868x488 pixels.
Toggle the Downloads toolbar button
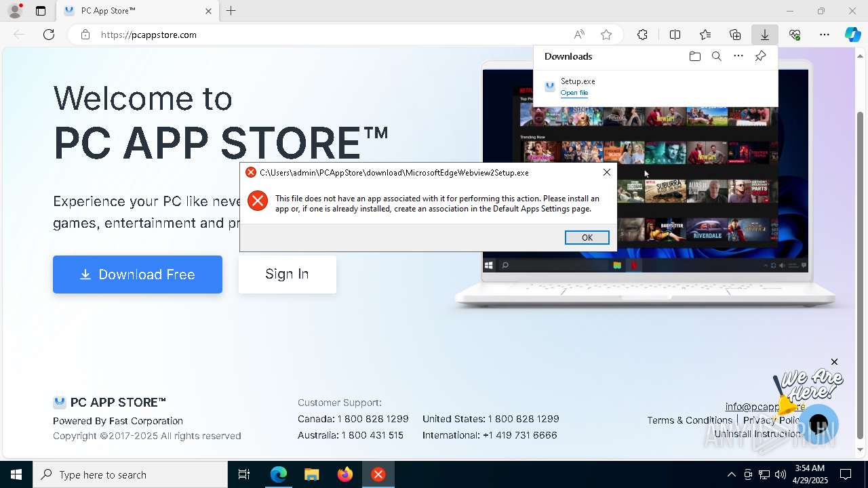[x=765, y=35]
